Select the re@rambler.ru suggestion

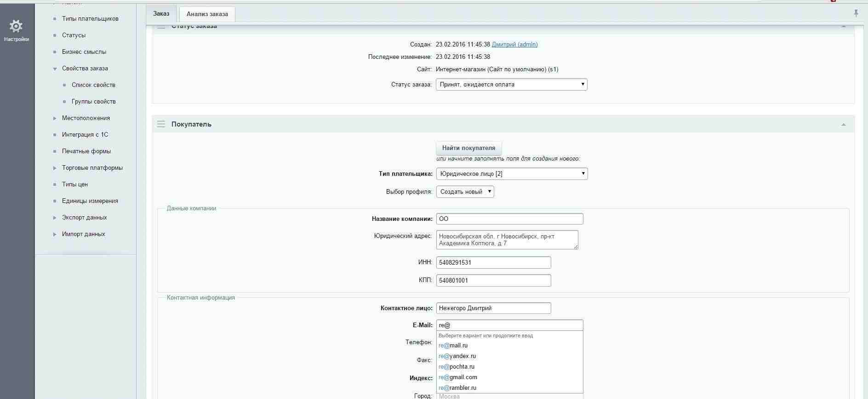tap(510, 388)
